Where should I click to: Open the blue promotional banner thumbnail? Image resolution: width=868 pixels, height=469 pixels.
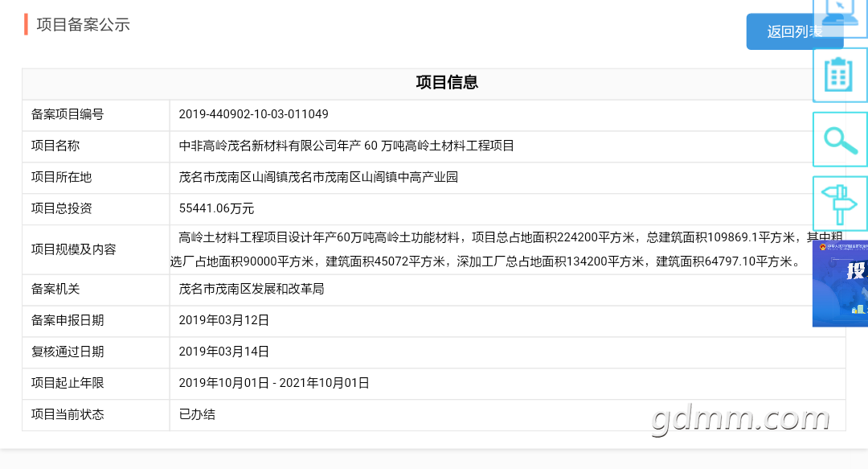(x=840, y=283)
